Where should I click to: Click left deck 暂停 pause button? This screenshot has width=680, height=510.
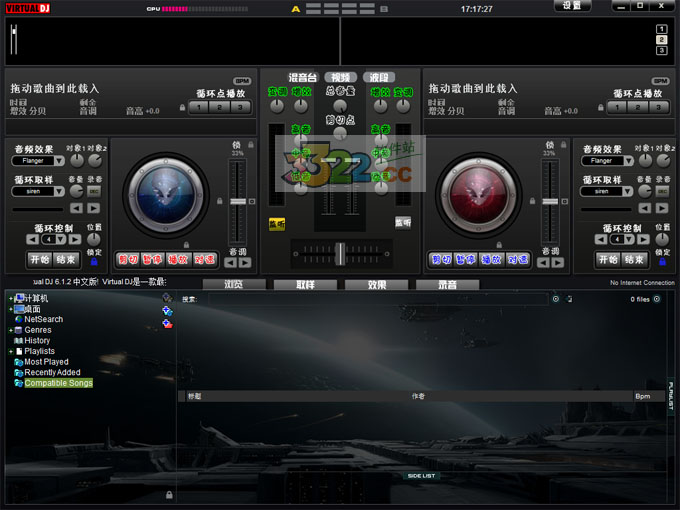click(x=153, y=259)
